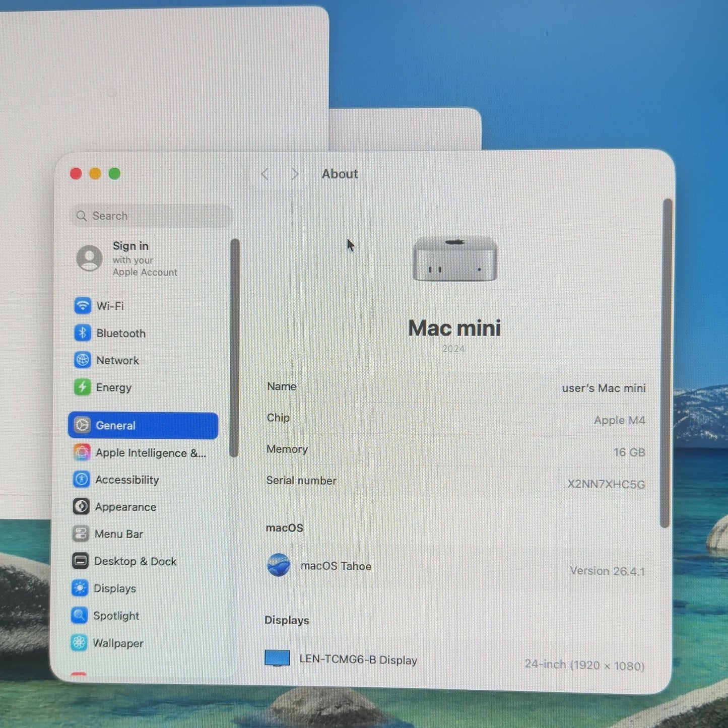
Task: Click the "Serial number" label
Action: (301, 481)
